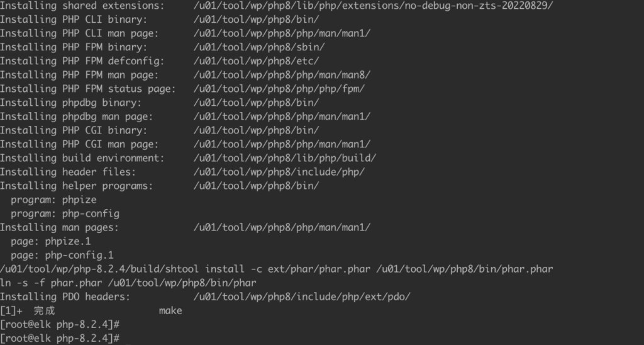Click the '[1]+ 完成 make' job line

[91, 311]
